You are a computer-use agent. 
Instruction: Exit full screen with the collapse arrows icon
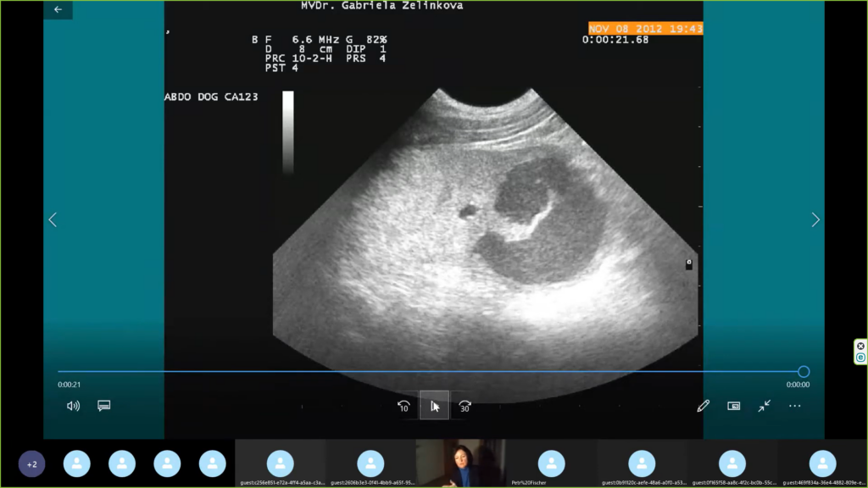pos(765,406)
